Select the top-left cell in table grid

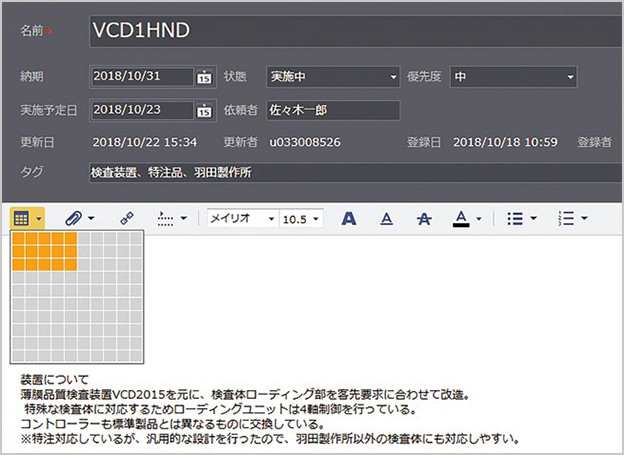pyautogui.click(x=18, y=239)
